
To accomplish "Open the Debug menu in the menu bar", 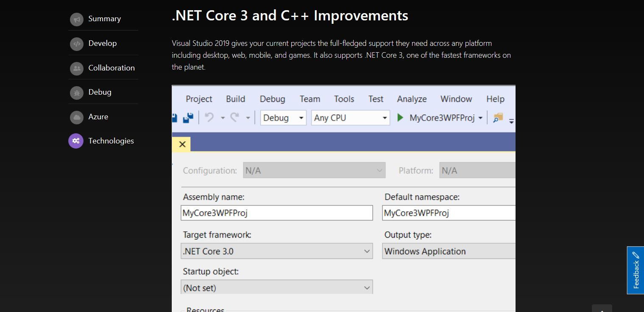I will [x=273, y=99].
